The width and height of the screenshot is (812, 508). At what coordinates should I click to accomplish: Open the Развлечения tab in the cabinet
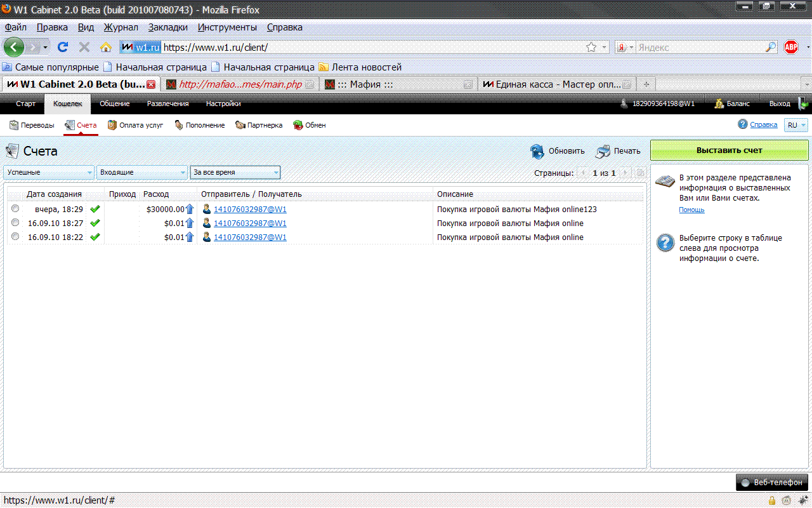pos(168,104)
